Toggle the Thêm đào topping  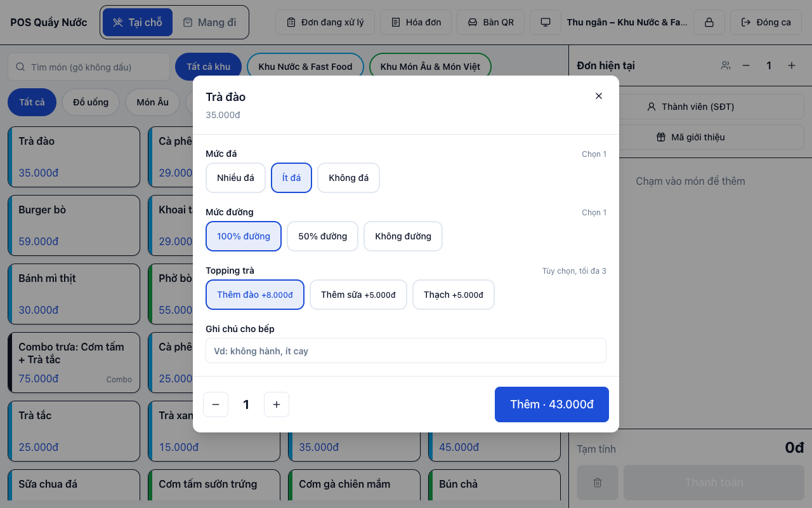tap(255, 295)
